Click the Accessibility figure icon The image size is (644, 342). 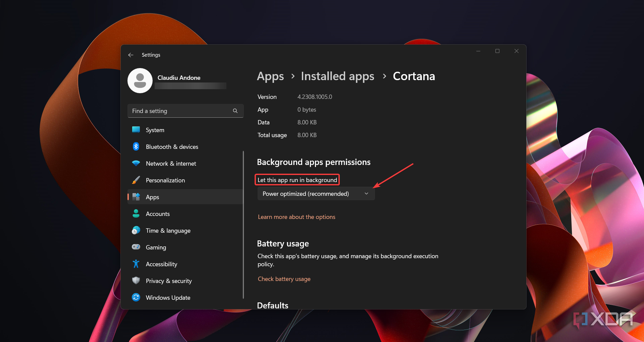[x=136, y=264]
